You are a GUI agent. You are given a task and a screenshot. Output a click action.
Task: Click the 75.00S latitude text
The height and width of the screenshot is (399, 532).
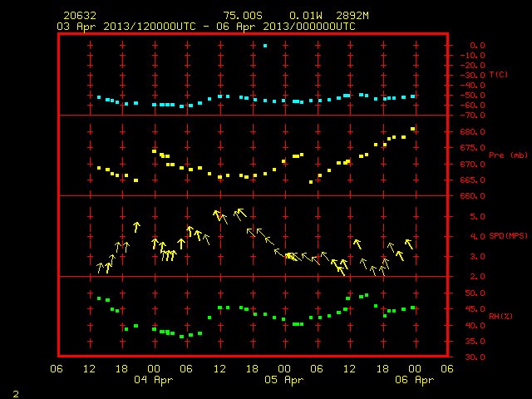(243, 16)
